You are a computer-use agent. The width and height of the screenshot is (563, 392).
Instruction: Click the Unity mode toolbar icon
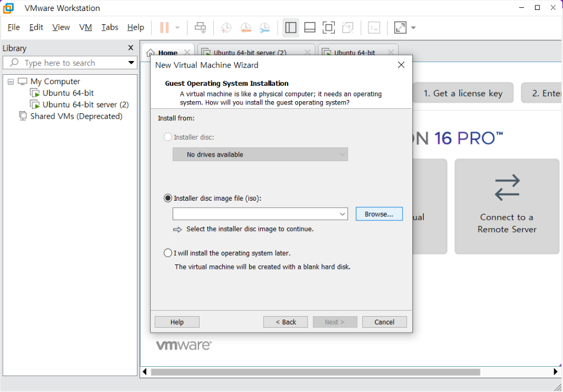point(347,27)
